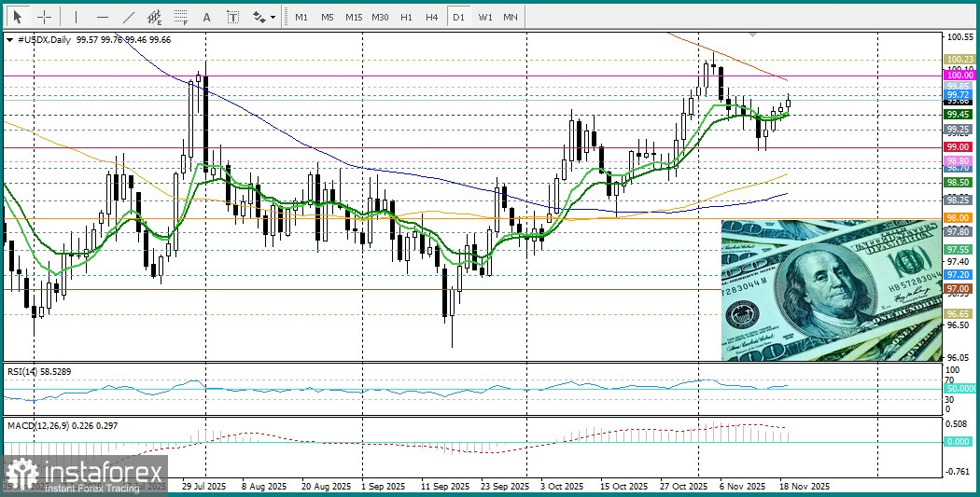
Task: Select the arrow cursor tool
Action: (17, 17)
